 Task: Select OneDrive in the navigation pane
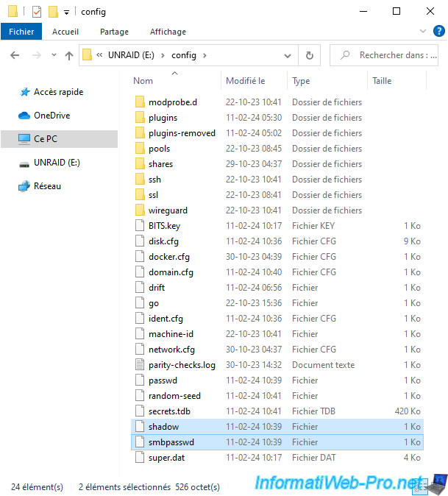[51, 116]
